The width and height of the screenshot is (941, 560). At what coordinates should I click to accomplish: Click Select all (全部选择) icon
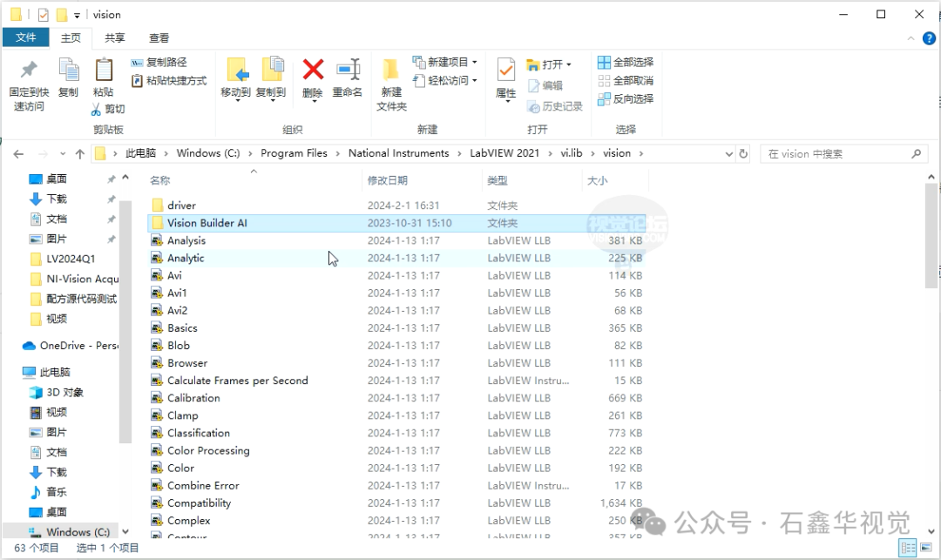(604, 62)
